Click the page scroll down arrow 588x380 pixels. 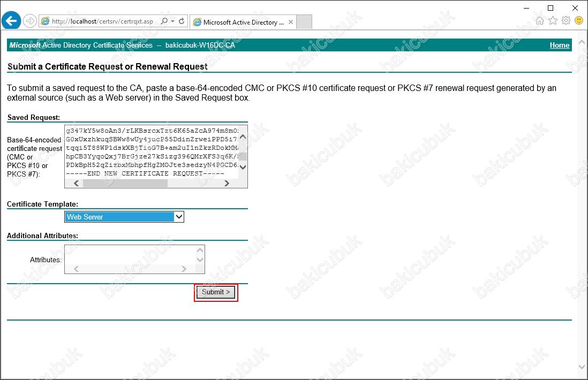[582, 367]
